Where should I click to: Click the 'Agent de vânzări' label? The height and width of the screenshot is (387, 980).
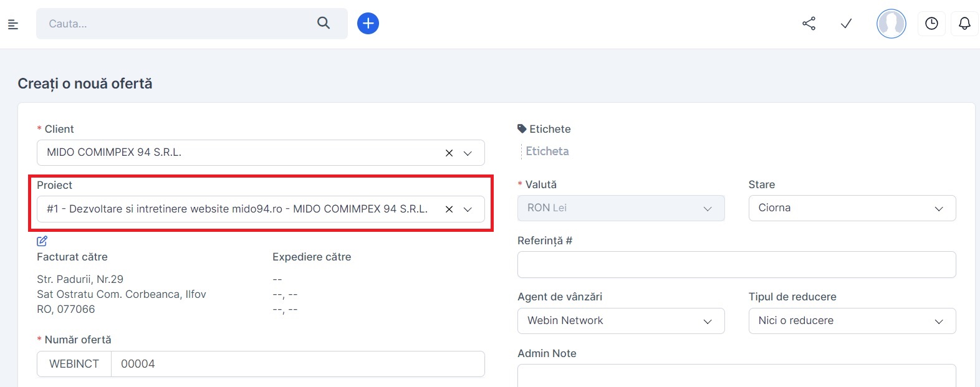(x=560, y=297)
